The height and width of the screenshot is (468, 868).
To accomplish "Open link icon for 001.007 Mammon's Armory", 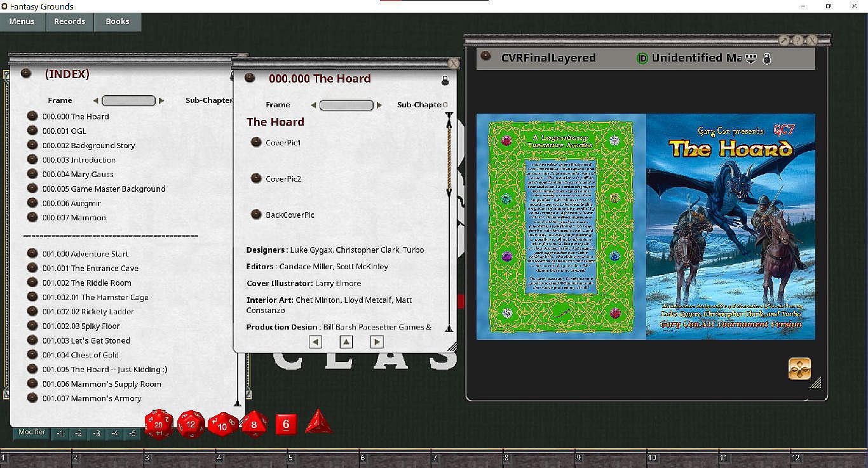I will (32, 398).
